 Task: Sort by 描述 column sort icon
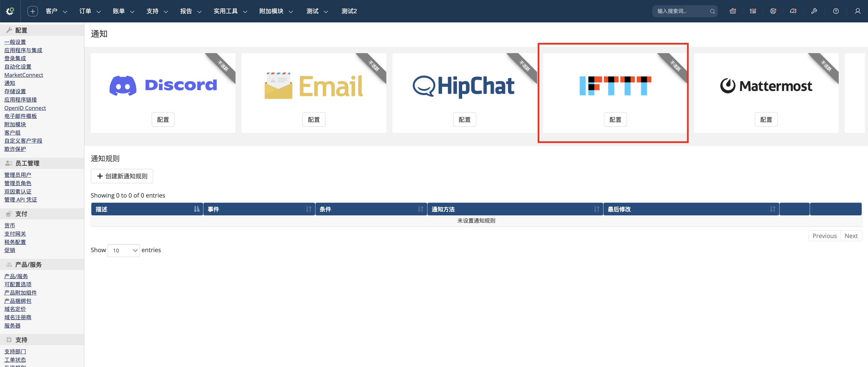tap(196, 209)
